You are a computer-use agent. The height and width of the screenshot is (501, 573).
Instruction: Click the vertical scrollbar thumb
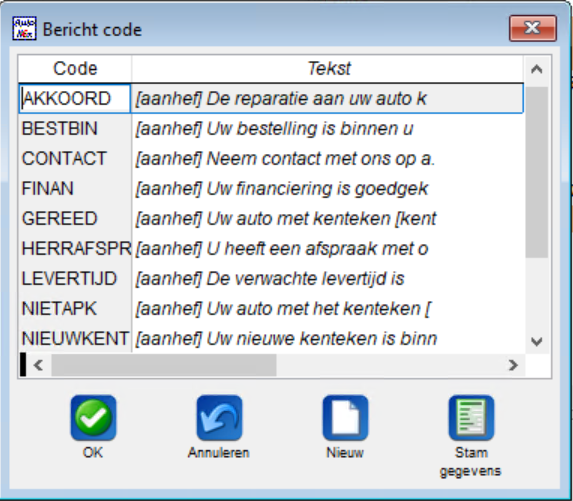(x=536, y=172)
